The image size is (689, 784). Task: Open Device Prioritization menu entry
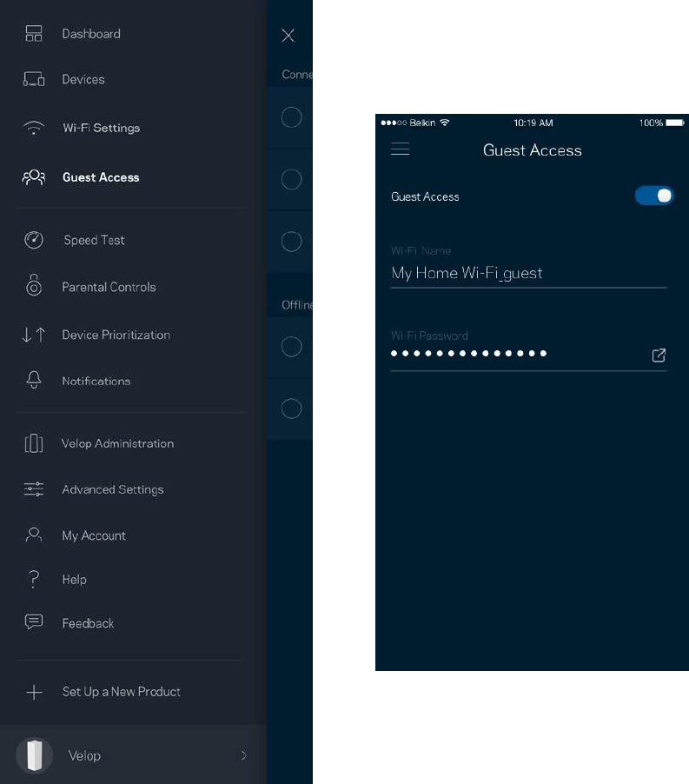coord(116,335)
